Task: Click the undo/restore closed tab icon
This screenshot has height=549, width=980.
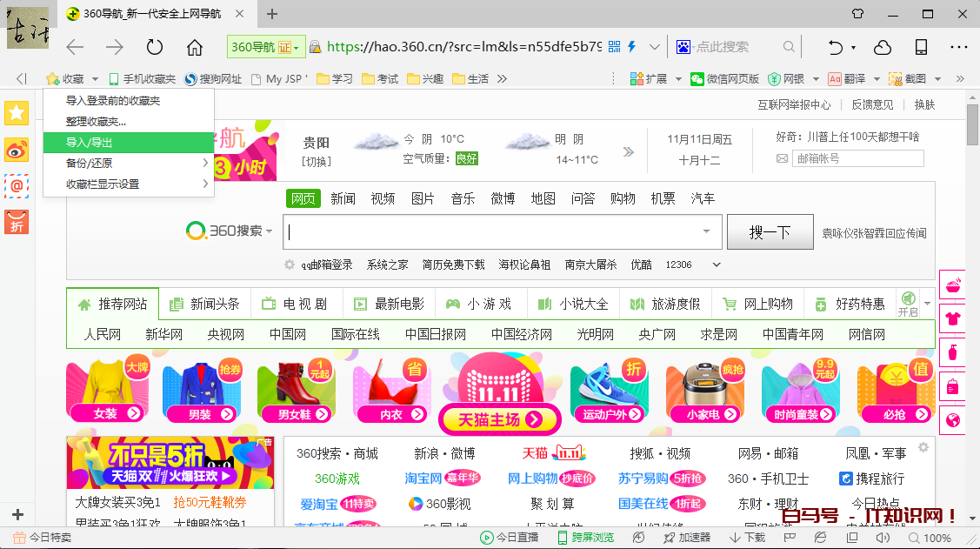Action: coord(836,47)
